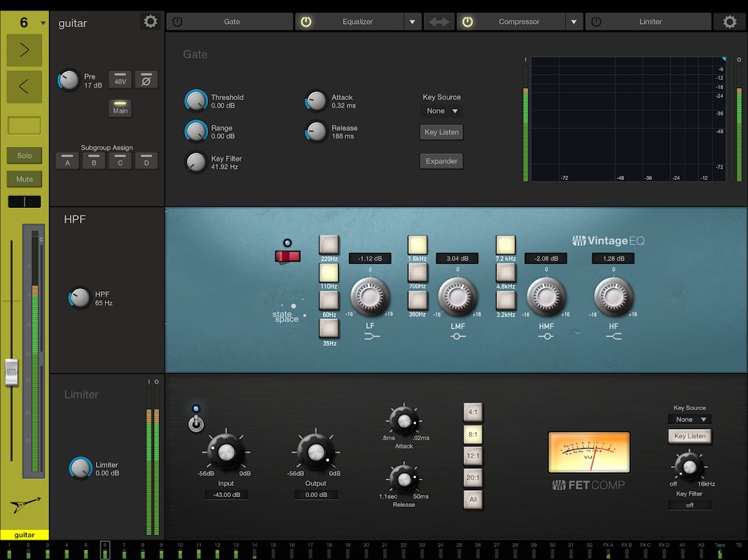Screen dimensions: 748x560
Task: Mute the guitar channel
Action: (25, 179)
